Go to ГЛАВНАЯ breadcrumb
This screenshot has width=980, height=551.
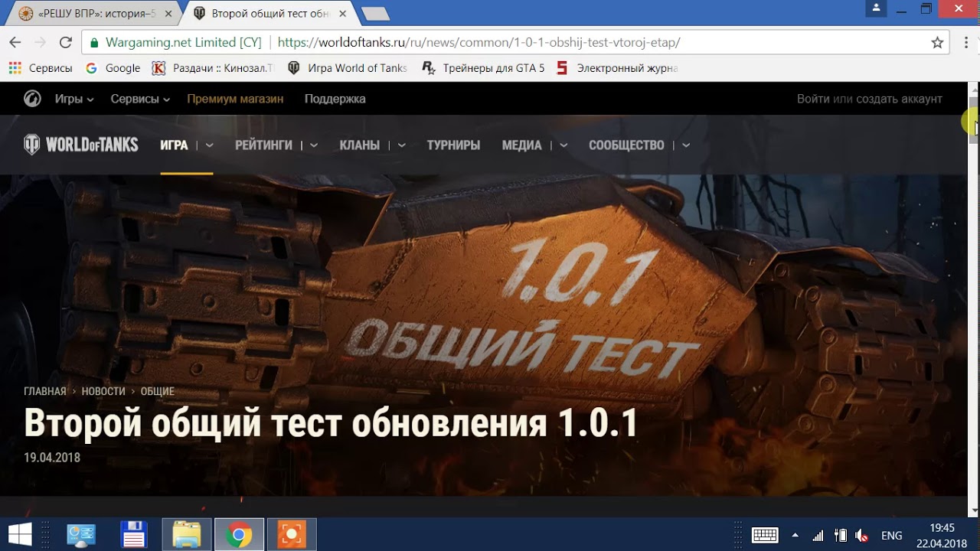coord(45,391)
